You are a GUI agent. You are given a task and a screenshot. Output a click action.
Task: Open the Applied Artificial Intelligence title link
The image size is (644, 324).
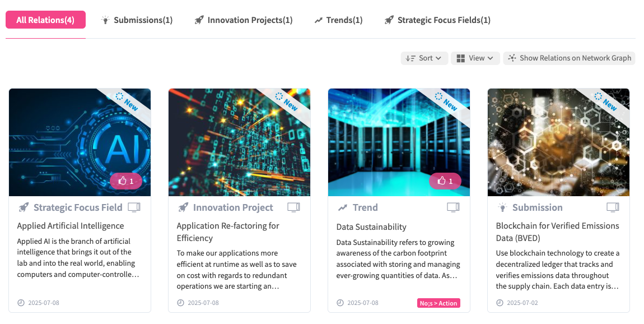coord(71,226)
